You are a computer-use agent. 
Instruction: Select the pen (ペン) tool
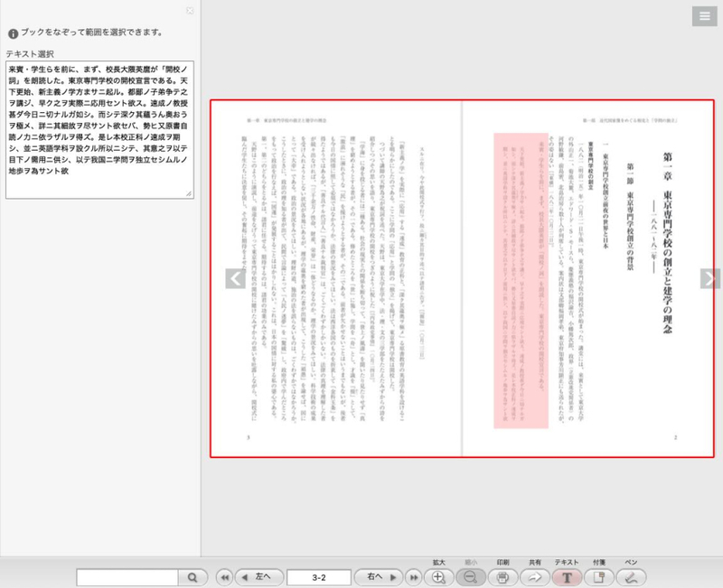pyautogui.click(x=631, y=576)
